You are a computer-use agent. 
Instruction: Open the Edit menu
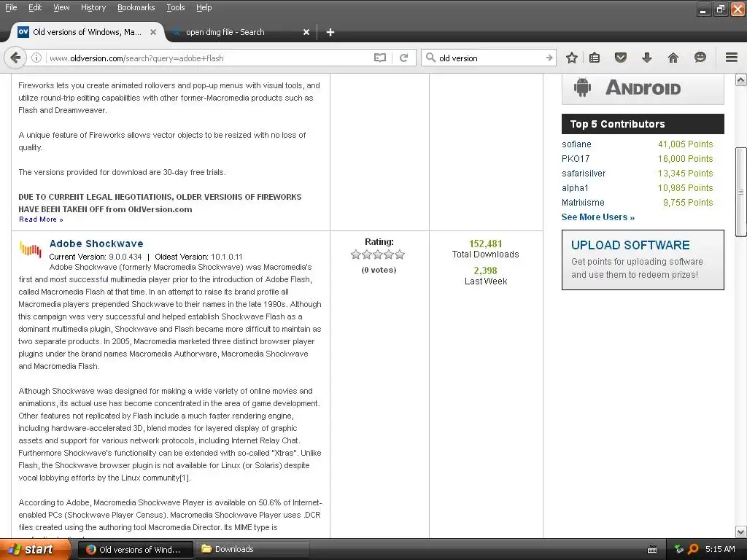point(35,7)
